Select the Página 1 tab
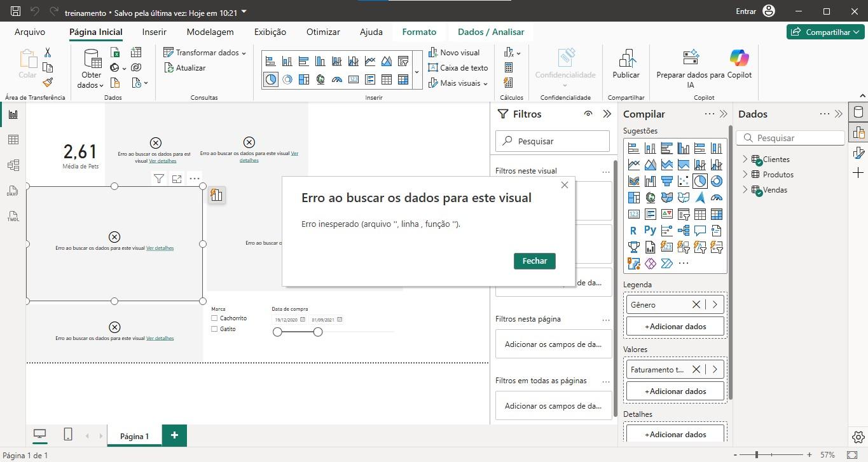Image resolution: width=868 pixels, height=462 pixels. coord(134,436)
